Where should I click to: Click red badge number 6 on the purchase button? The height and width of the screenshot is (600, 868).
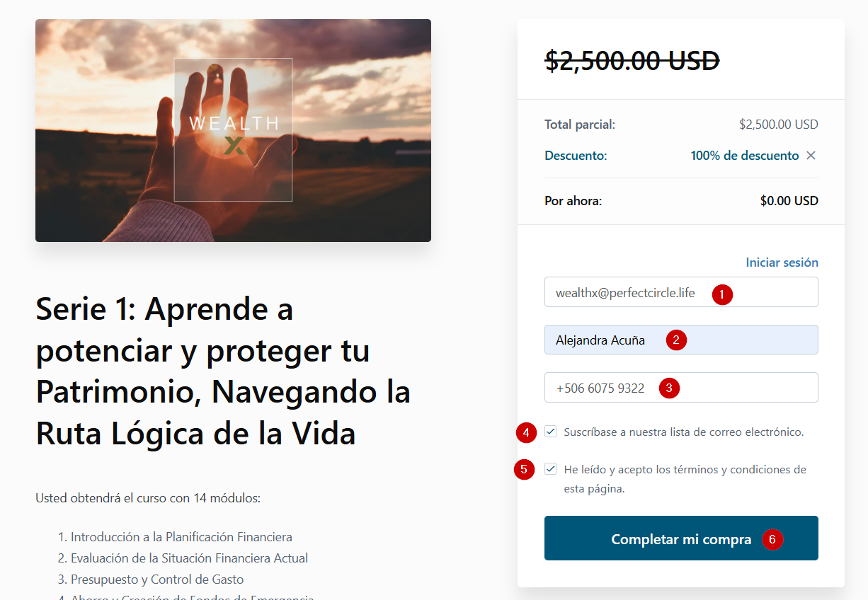(772, 540)
